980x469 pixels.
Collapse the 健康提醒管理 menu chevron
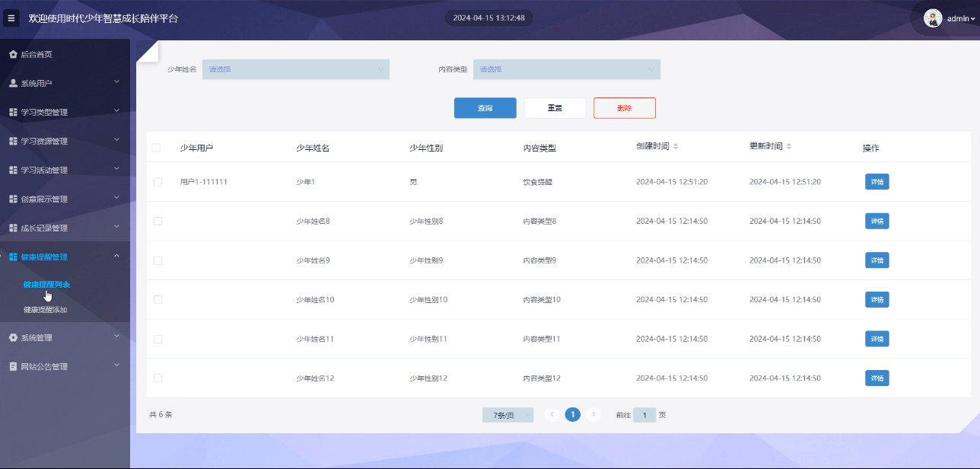(x=116, y=256)
